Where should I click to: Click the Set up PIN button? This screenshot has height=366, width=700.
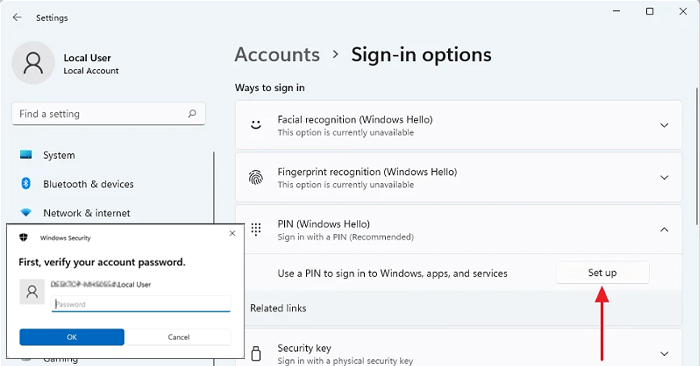click(x=602, y=273)
